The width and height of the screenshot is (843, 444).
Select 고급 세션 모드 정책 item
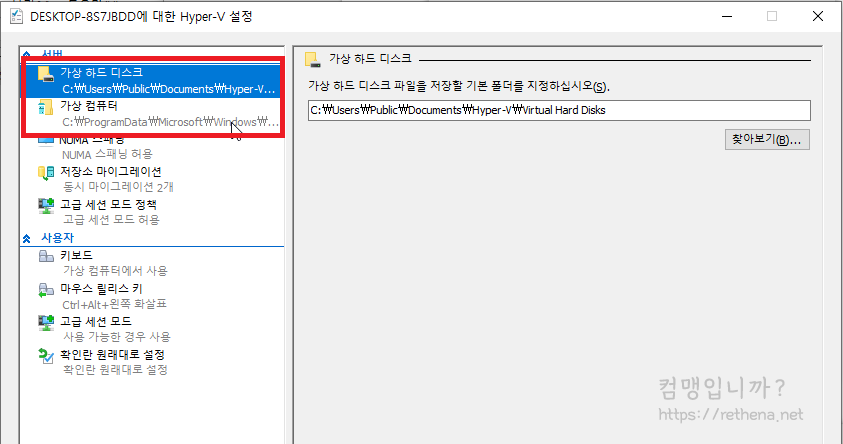(x=152, y=212)
